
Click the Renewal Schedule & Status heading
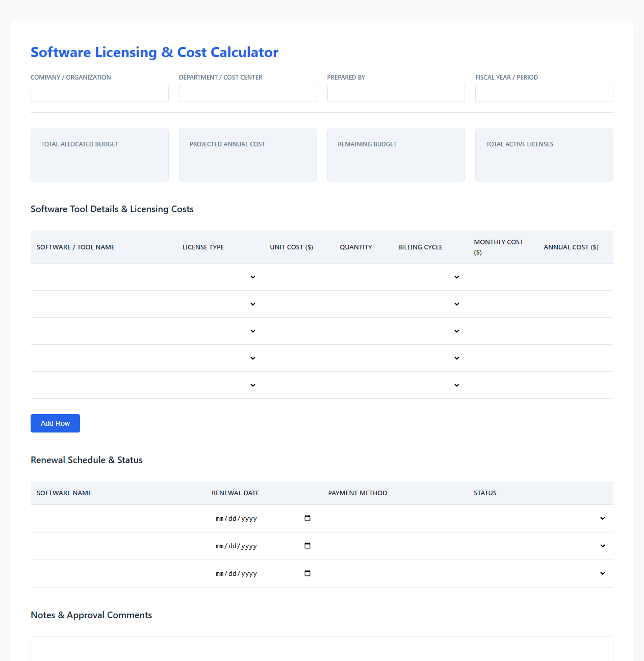click(87, 460)
